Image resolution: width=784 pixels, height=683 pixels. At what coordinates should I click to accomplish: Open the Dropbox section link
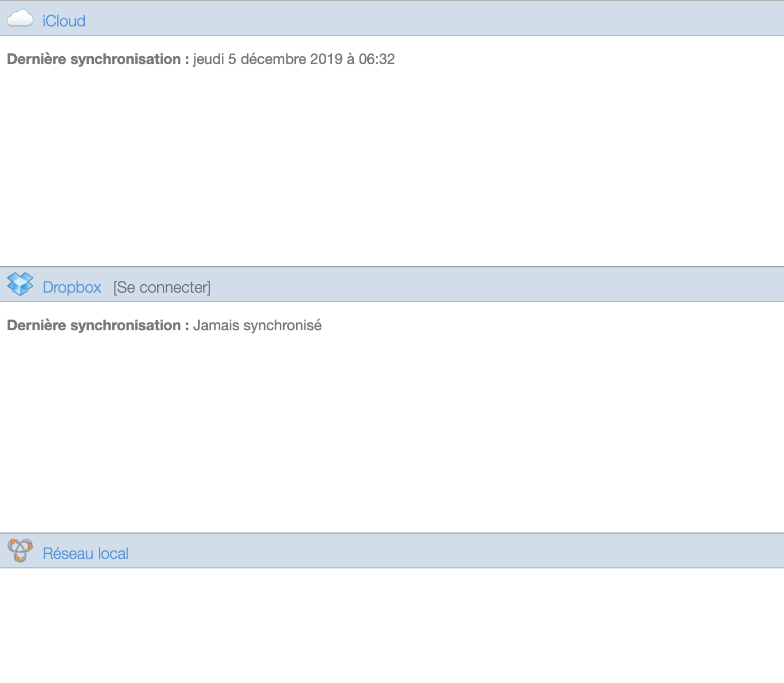72,287
